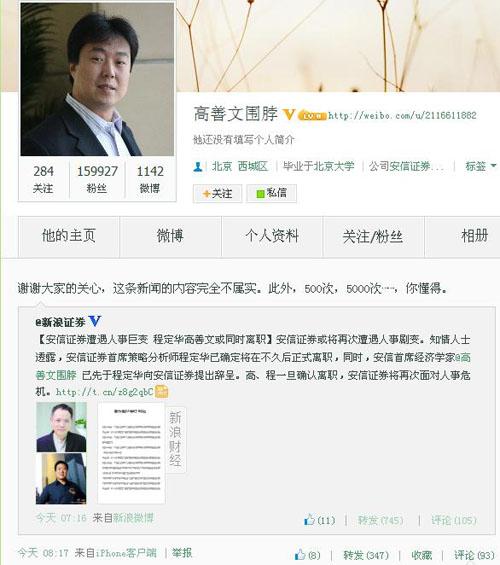
Task: Follow user with the +关注 button
Action: coord(217,193)
